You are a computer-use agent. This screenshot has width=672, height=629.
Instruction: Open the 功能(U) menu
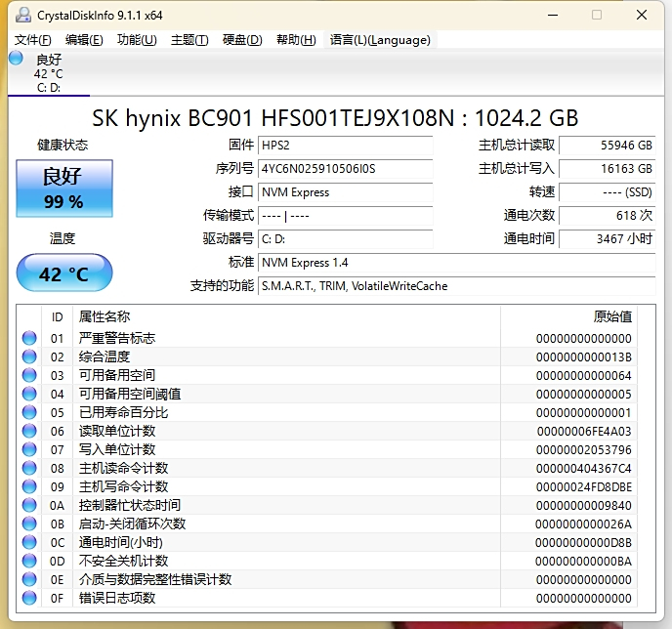137,40
